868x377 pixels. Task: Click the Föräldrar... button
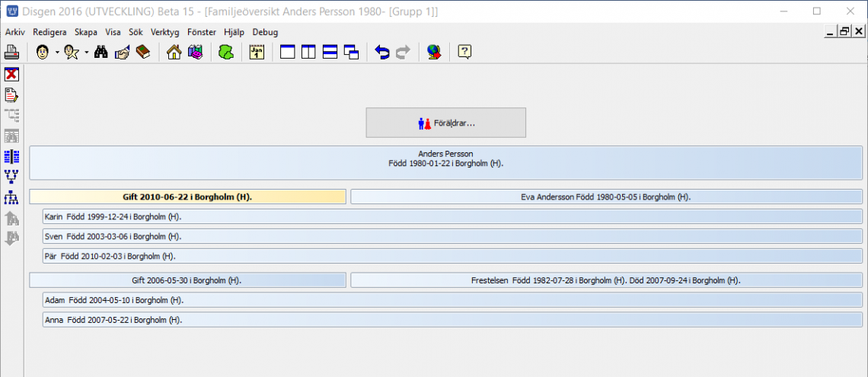click(445, 123)
